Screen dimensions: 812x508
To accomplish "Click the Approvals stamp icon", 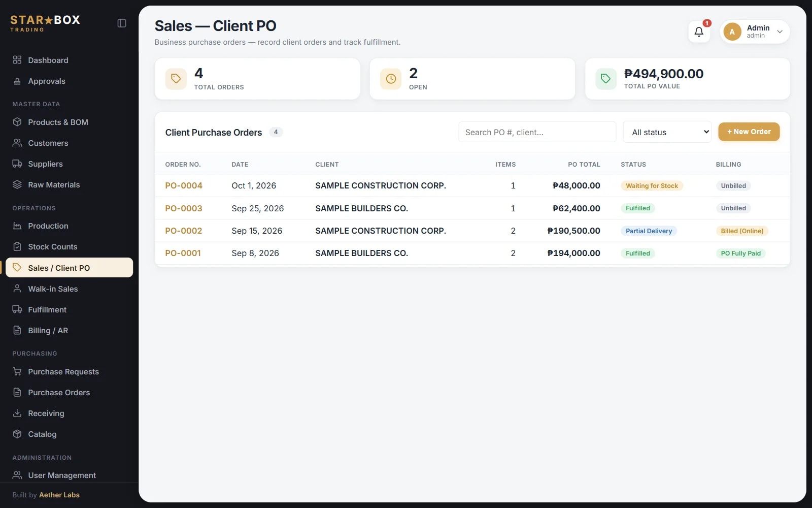I will [17, 81].
